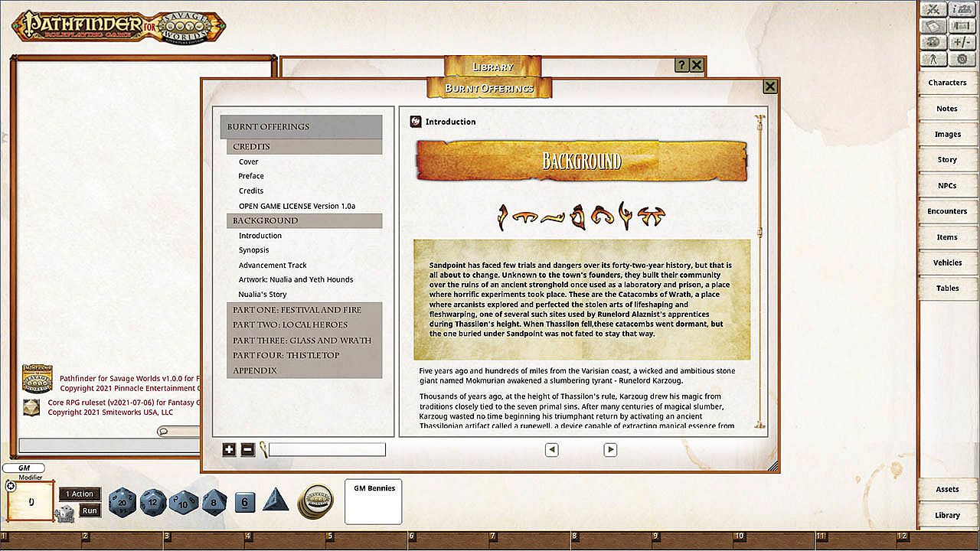This screenshot has height=551, width=980.
Task: Toggle the Run button
Action: tap(90, 510)
